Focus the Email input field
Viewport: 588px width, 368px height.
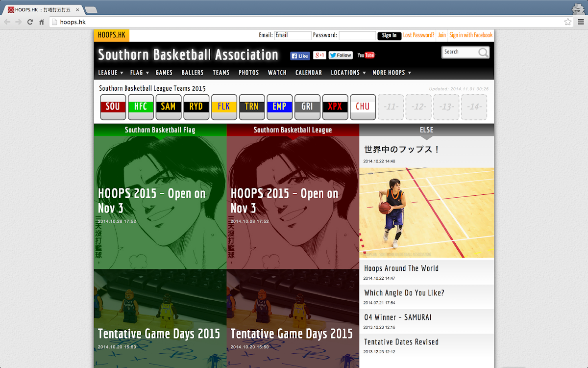click(x=293, y=35)
